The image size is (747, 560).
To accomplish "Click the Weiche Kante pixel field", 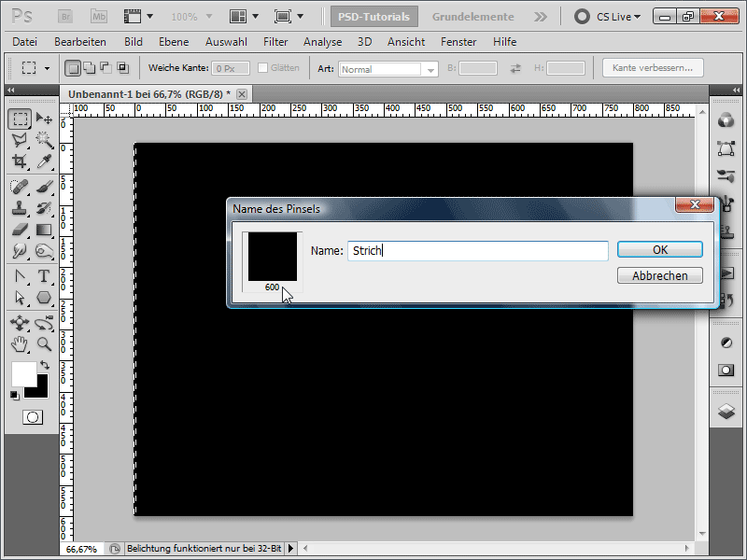I will coord(231,68).
